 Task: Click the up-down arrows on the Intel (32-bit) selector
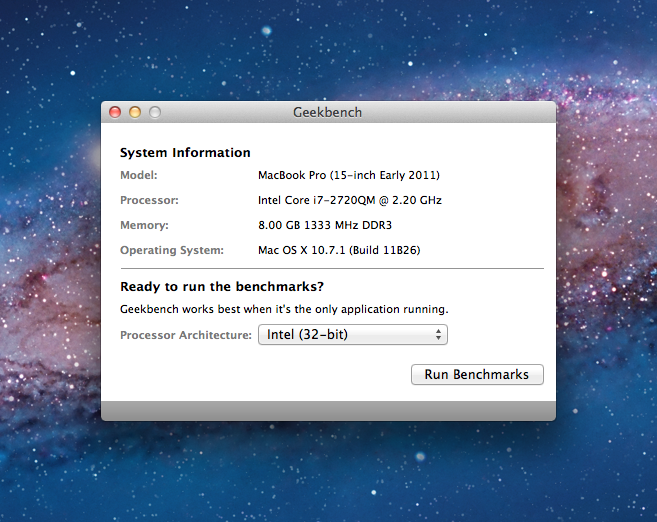coord(438,335)
